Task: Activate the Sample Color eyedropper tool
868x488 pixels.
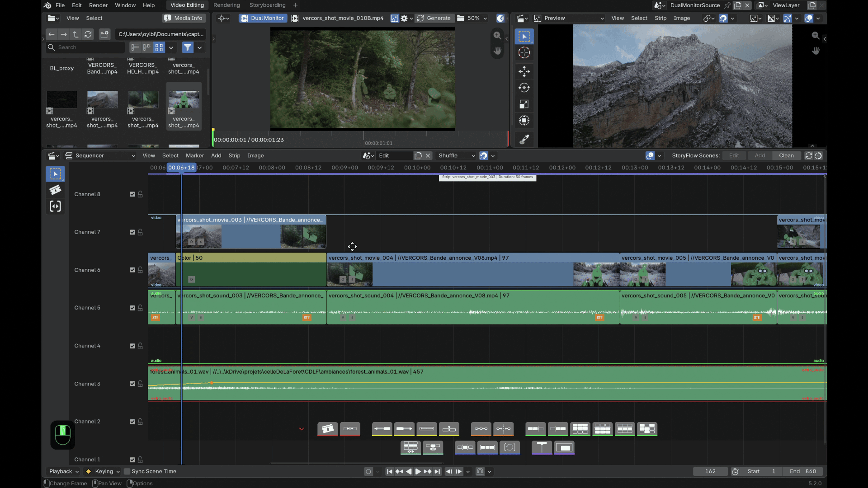Action: tap(524, 139)
